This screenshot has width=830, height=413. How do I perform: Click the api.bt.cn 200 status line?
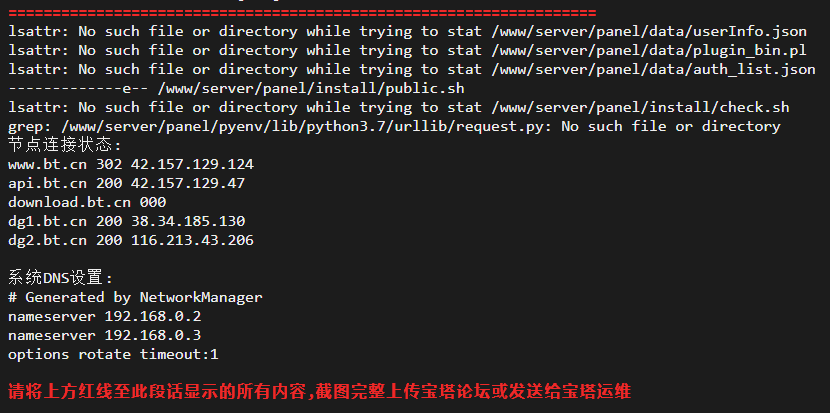[127, 184]
